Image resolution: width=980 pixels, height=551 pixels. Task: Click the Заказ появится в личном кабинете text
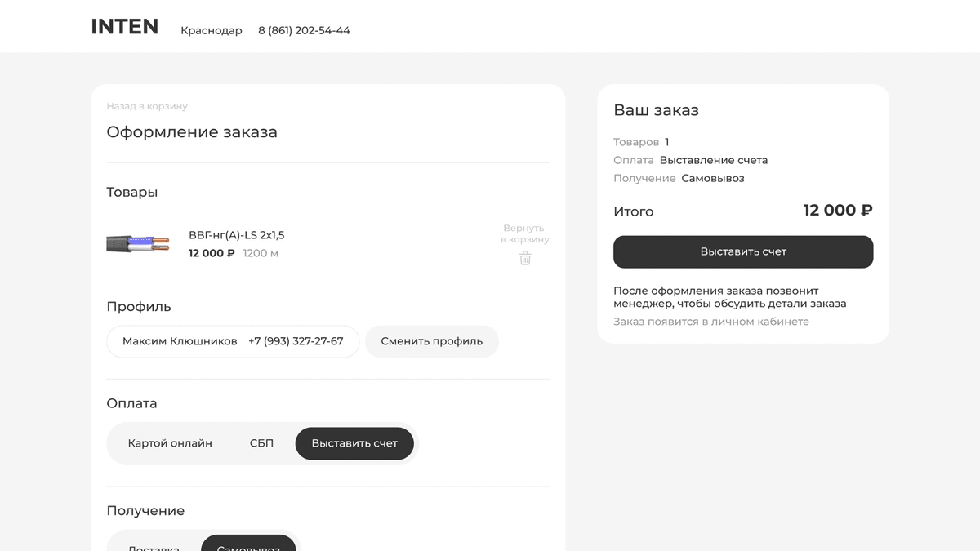[x=710, y=322]
